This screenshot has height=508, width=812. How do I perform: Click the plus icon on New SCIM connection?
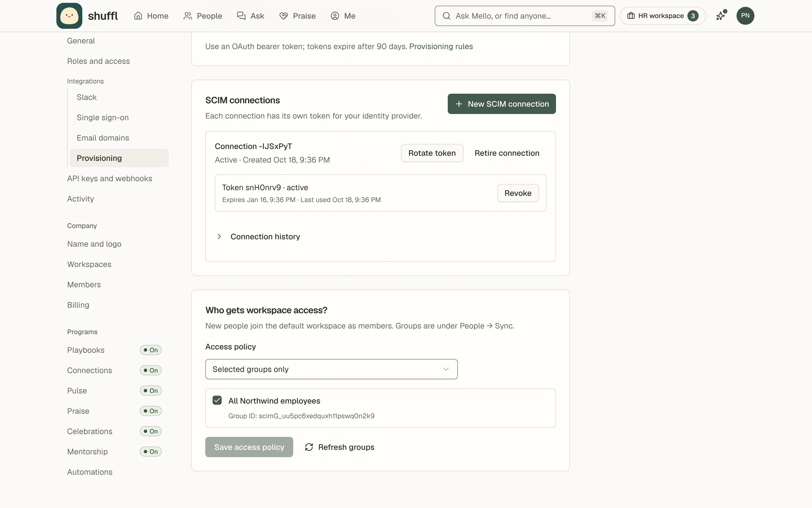(459, 104)
